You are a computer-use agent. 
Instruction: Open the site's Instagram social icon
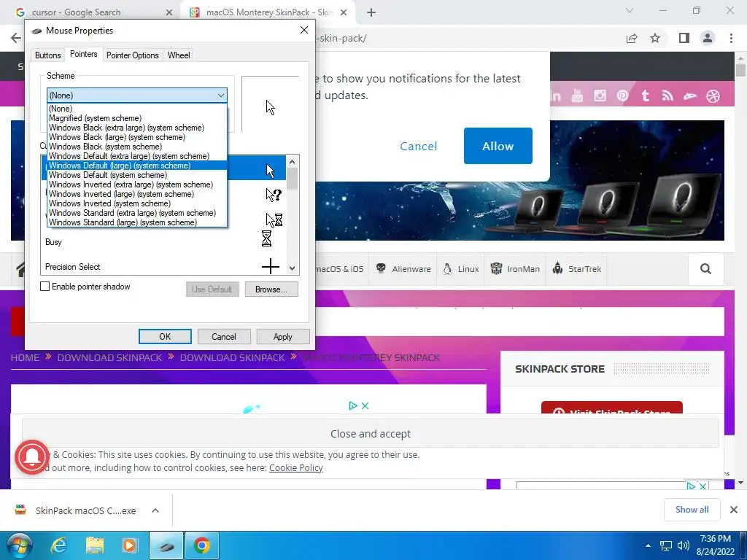click(600, 96)
